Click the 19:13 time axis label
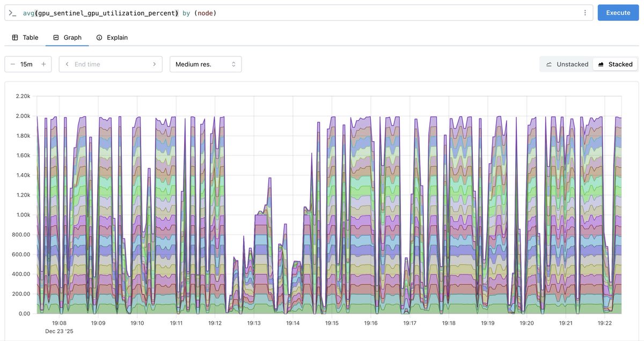The width and height of the screenshot is (644, 341). coord(254,323)
